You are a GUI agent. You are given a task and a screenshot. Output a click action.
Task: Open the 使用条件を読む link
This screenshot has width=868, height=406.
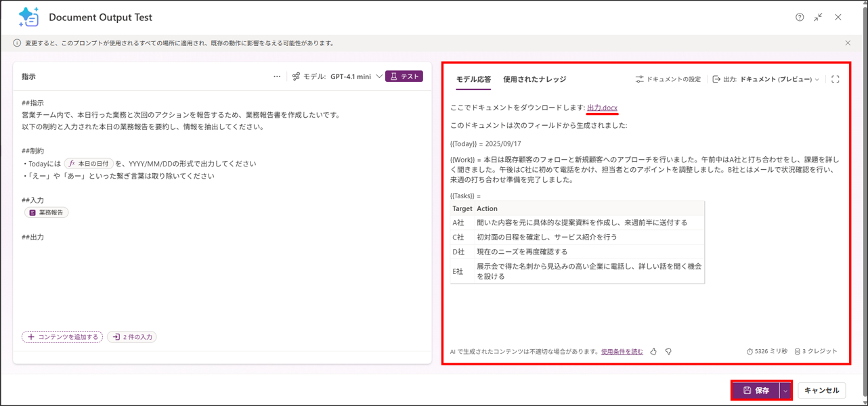click(x=622, y=352)
